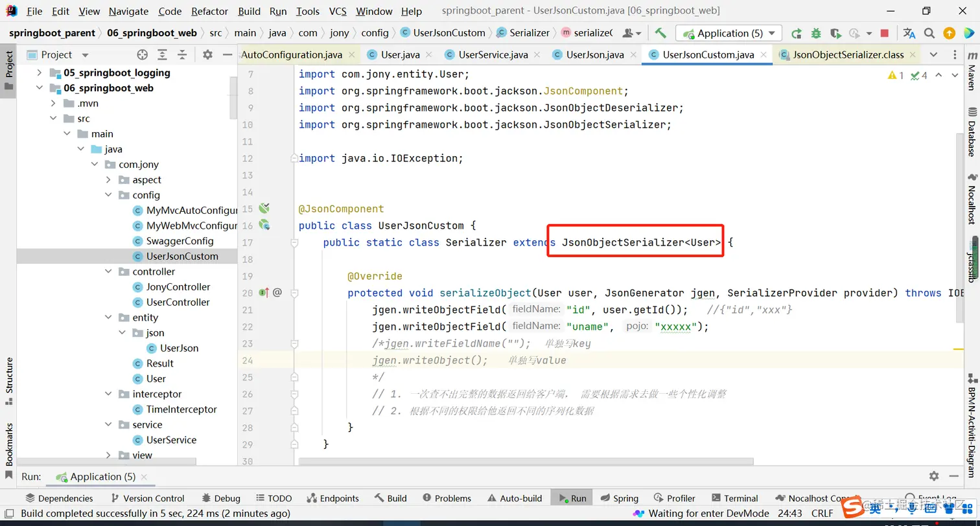Click the Spring bean gutter icon on line 15

click(264, 209)
